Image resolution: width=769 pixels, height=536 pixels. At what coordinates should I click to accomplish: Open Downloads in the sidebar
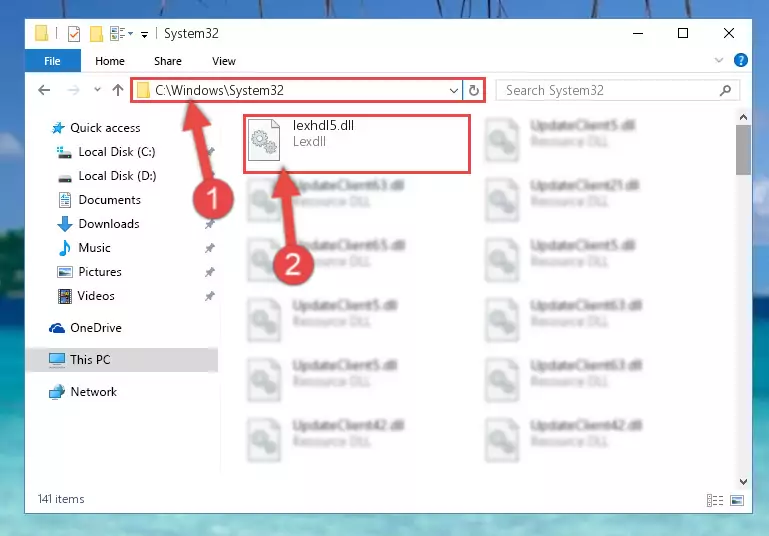(x=109, y=224)
